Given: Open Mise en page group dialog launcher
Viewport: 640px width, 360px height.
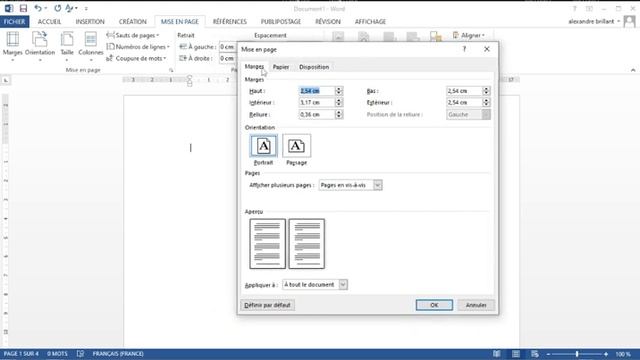Looking at the screenshot, I should point(171,70).
